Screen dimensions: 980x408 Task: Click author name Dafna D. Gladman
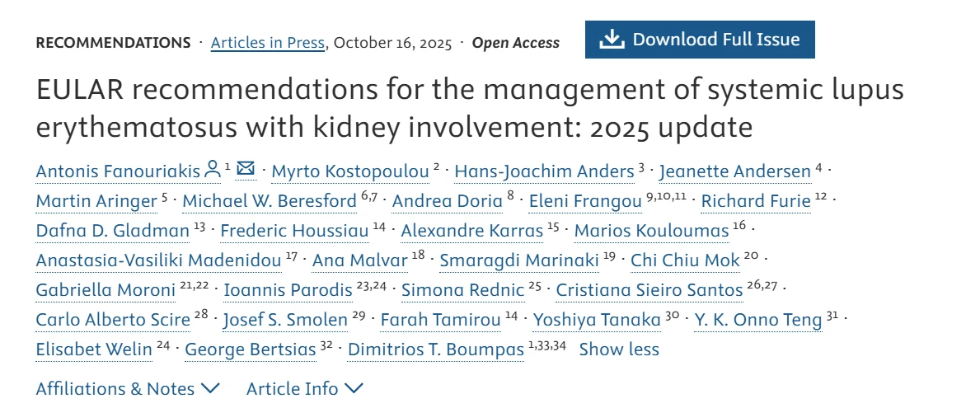coord(112,231)
